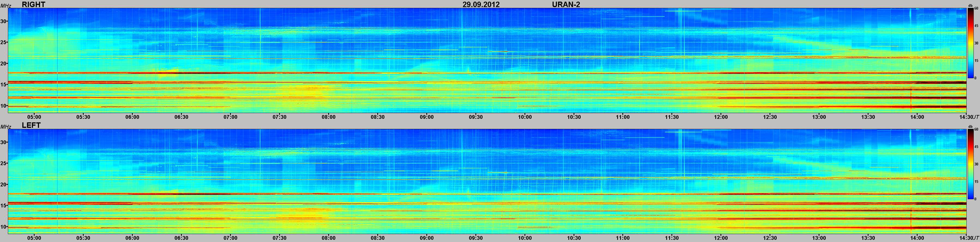The width and height of the screenshot is (980, 242).
Task: Click the "05:30" time label under the RIGHT panel
Action: coord(83,117)
